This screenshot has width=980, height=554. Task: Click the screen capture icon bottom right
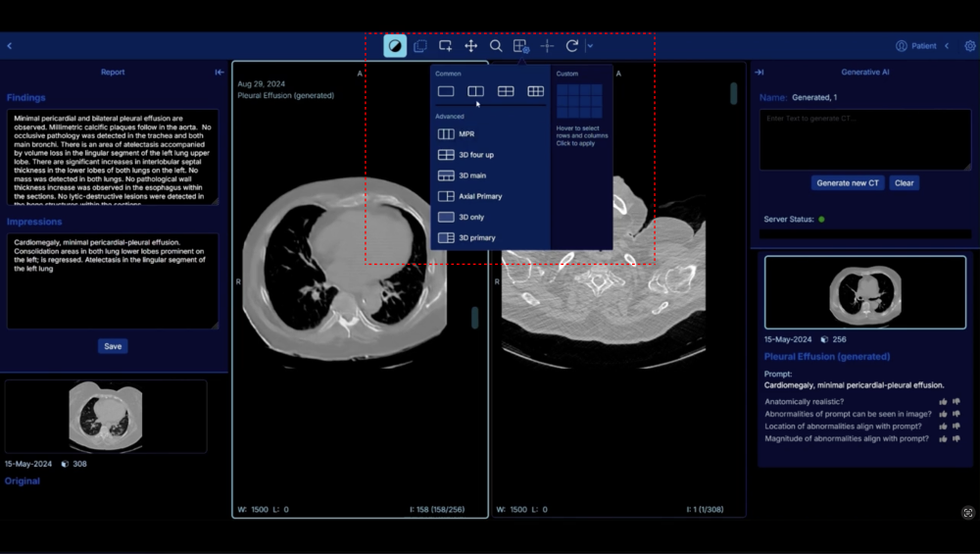coord(968,513)
